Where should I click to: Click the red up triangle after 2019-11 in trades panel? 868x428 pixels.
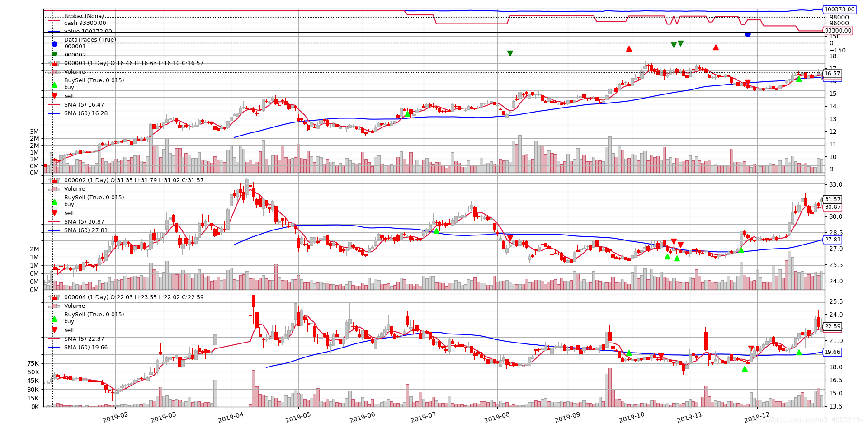716,47
